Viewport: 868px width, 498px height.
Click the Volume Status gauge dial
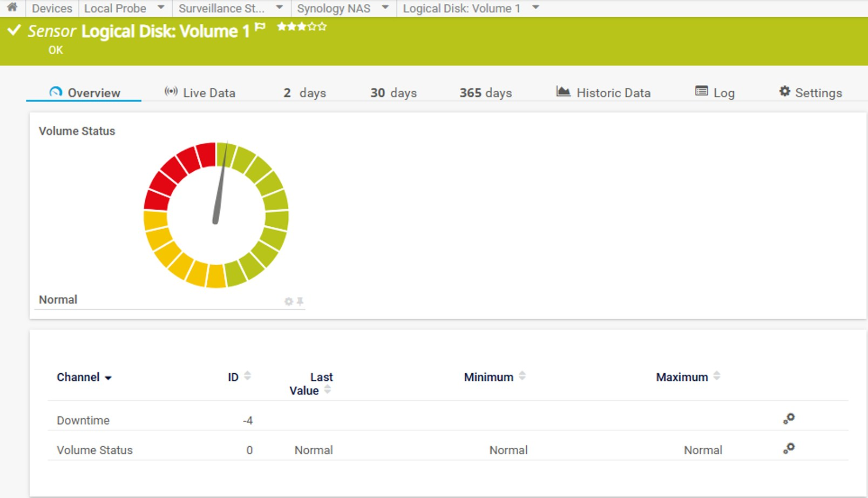click(216, 215)
